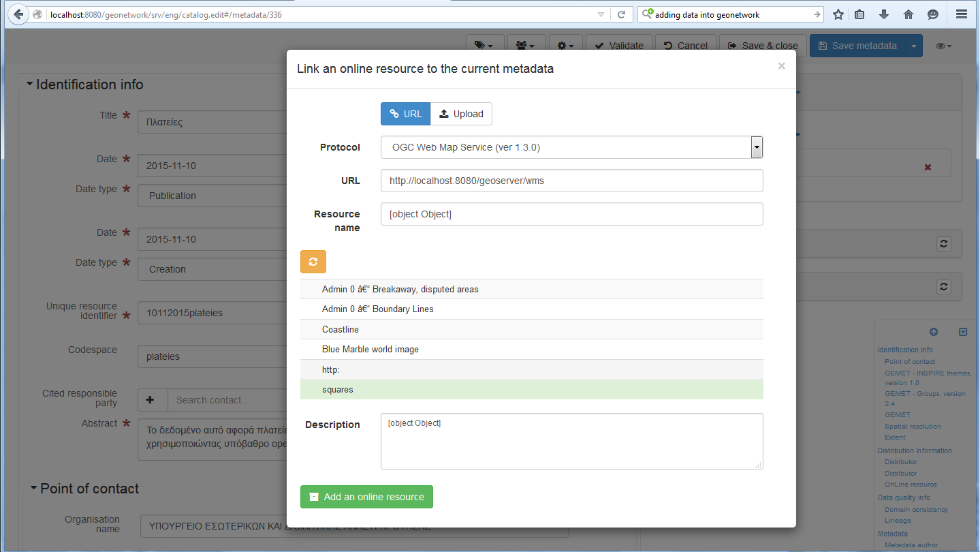Select the Coastline layer row
This screenshot has width=980, height=552.
(x=531, y=329)
